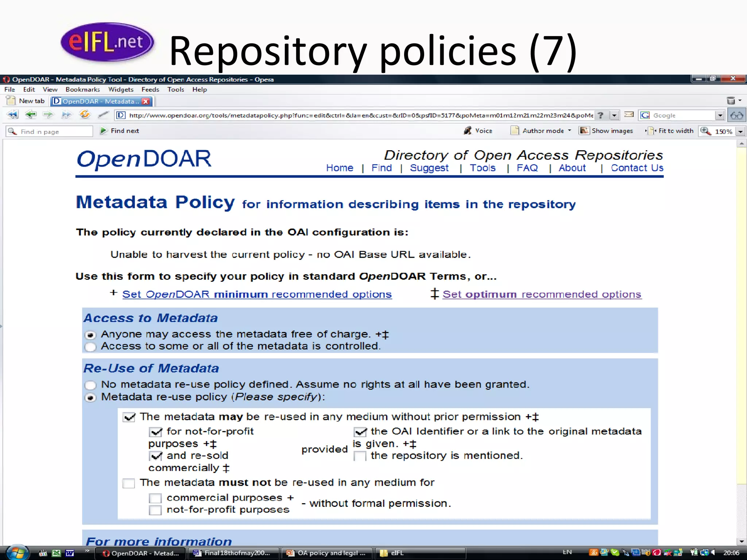Click the page icon in the address field
The image size is (747, 560).
click(x=121, y=115)
